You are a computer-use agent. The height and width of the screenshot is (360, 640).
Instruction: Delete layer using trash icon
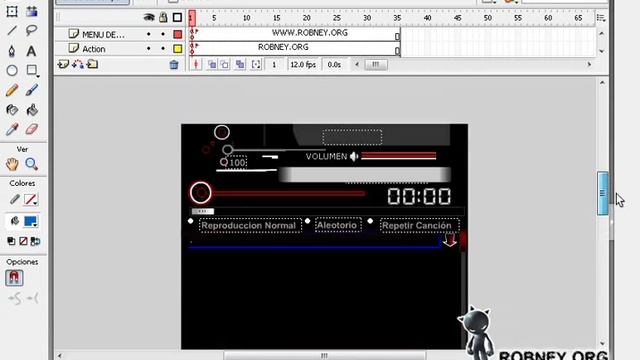pyautogui.click(x=174, y=64)
